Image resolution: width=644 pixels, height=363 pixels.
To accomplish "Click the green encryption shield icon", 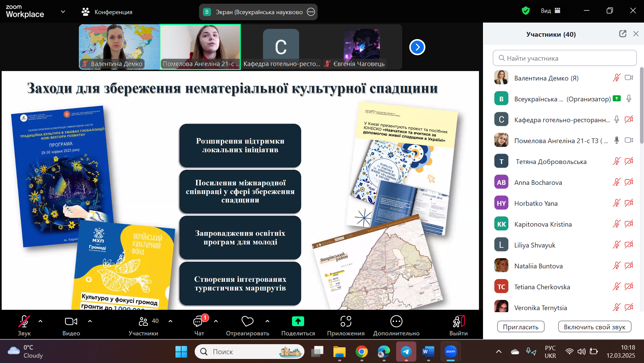I will tap(525, 11).
